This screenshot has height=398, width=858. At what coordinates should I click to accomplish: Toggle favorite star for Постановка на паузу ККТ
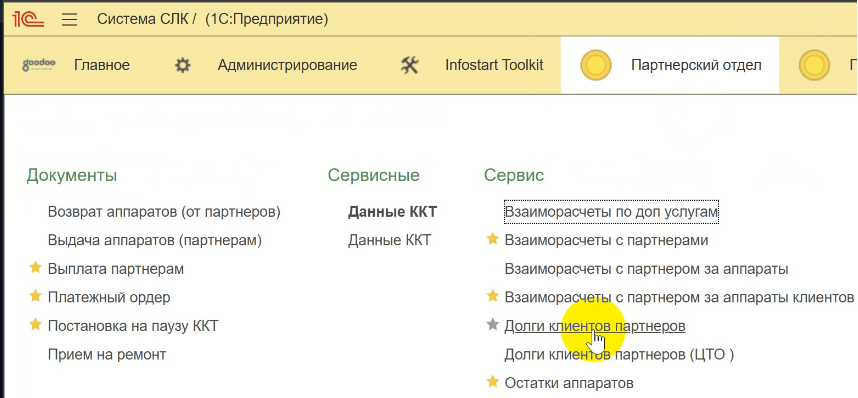(36, 325)
